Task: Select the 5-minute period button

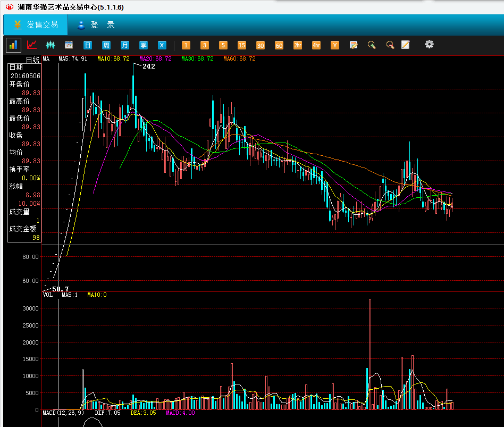Action: coord(223,45)
